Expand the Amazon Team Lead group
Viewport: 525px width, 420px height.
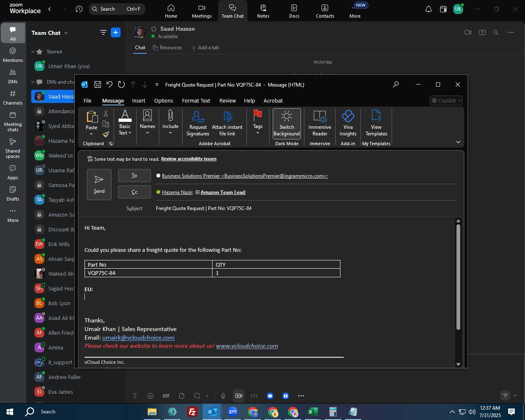[x=197, y=192]
